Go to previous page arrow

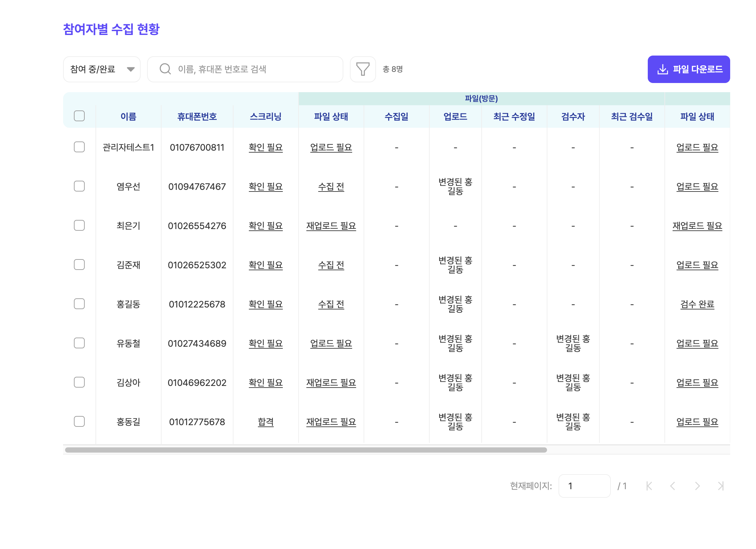point(673,486)
